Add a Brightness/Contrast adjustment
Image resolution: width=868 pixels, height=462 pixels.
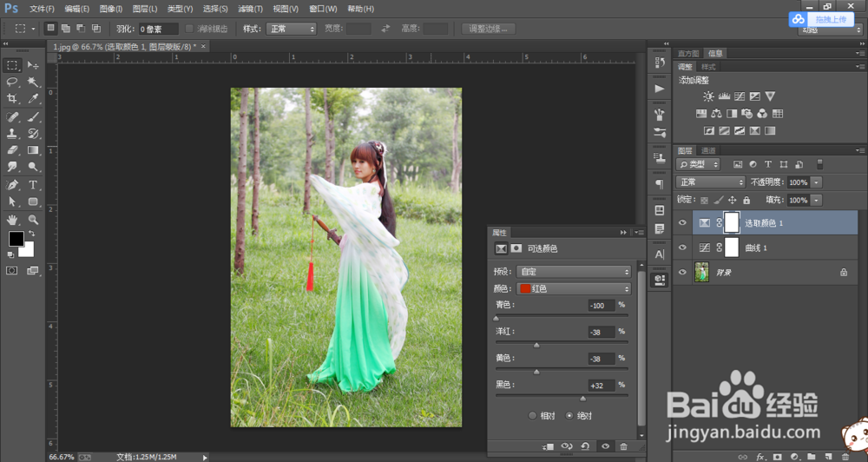pyautogui.click(x=708, y=96)
